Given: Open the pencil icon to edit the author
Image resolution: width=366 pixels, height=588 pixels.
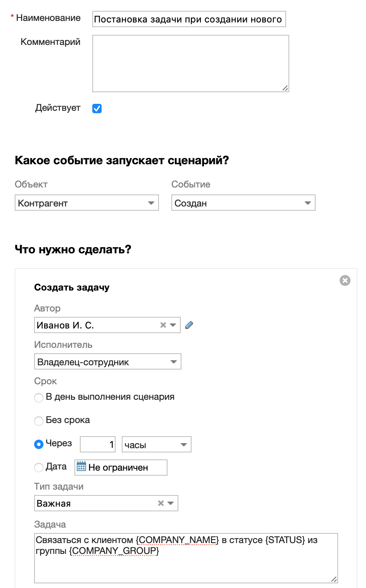Looking at the screenshot, I should pyautogui.click(x=189, y=325).
